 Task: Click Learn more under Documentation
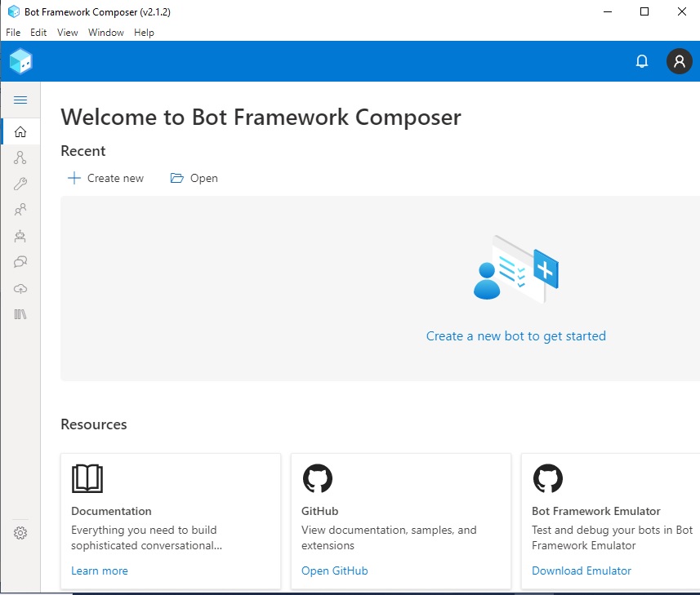pyautogui.click(x=100, y=571)
